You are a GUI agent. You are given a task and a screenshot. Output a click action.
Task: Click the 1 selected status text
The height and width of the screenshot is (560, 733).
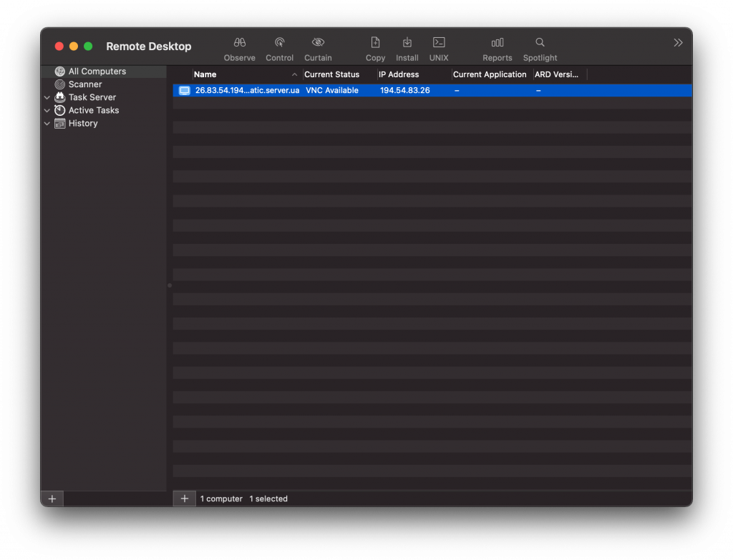268,498
